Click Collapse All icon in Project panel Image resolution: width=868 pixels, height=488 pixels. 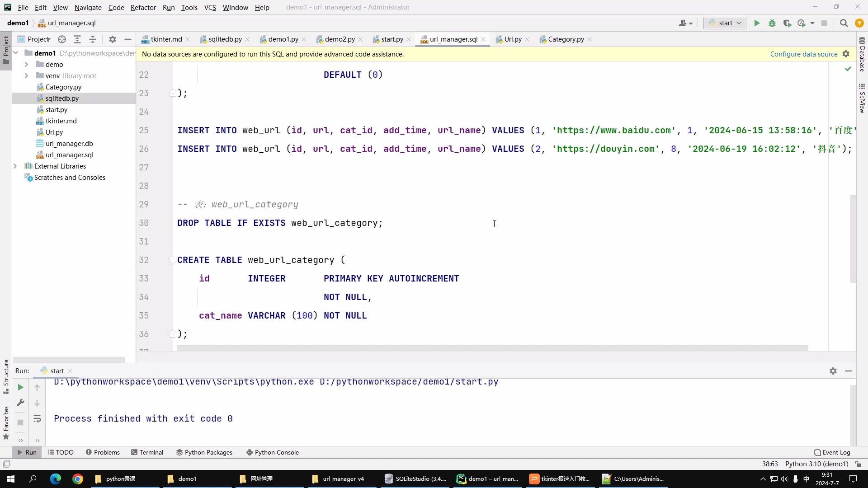point(93,39)
